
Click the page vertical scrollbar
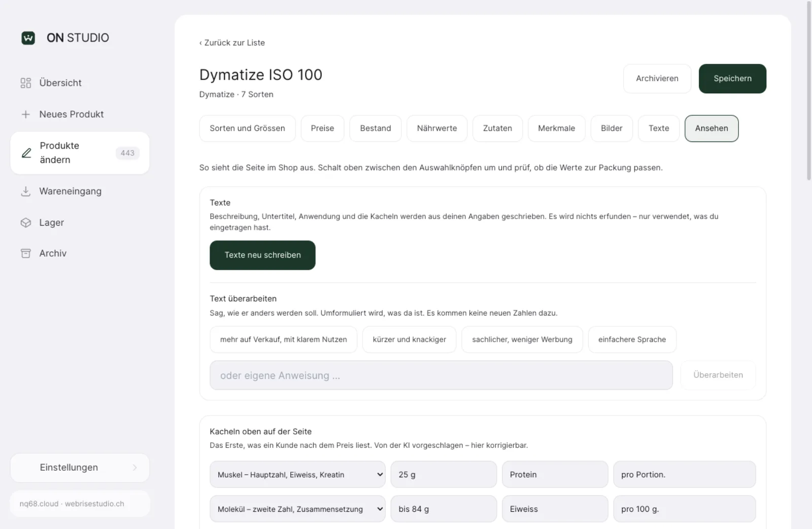[x=809, y=91]
